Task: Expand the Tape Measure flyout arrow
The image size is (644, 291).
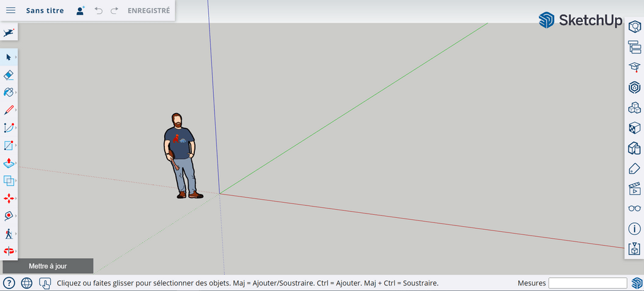Action: pyautogui.click(x=16, y=215)
